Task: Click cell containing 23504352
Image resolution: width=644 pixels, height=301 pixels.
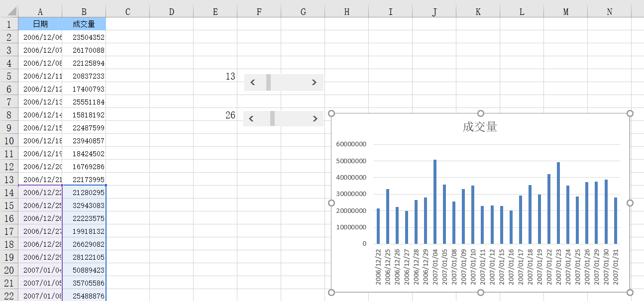Action: pyautogui.click(x=84, y=37)
